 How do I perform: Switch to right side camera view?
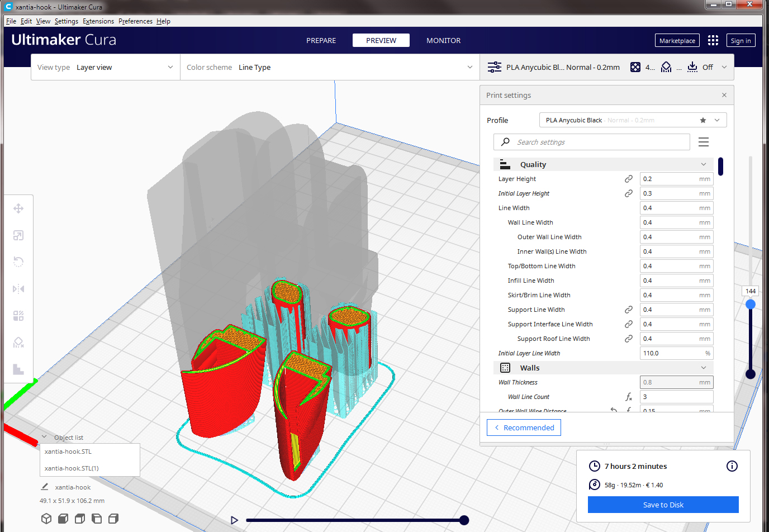click(113, 519)
